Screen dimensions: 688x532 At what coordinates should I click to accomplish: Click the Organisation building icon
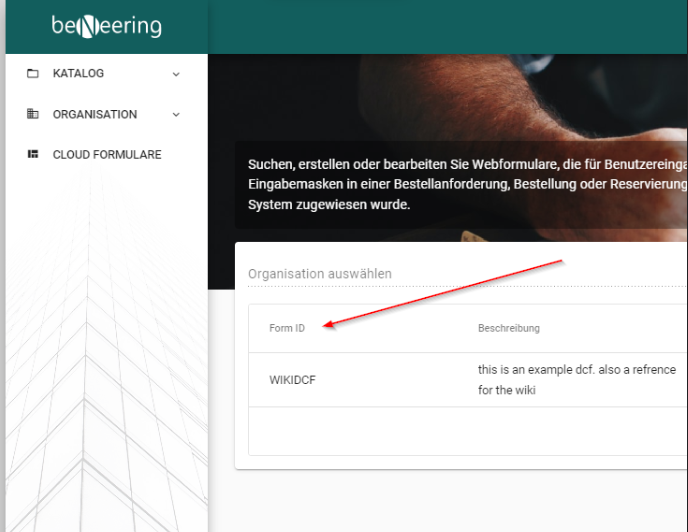click(33, 114)
